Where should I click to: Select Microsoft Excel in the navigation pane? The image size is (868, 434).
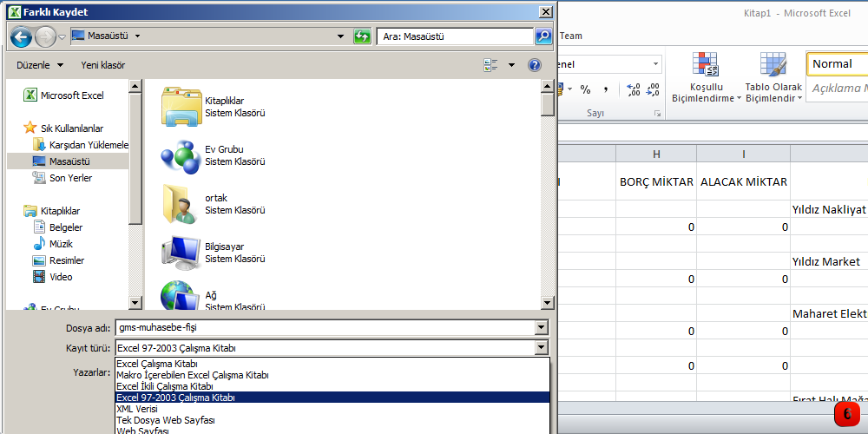[x=63, y=95]
